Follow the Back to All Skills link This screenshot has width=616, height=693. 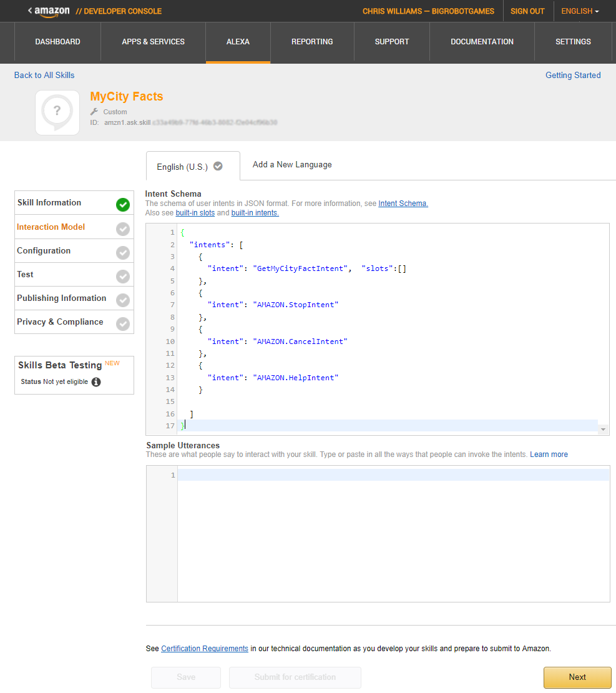pos(44,75)
